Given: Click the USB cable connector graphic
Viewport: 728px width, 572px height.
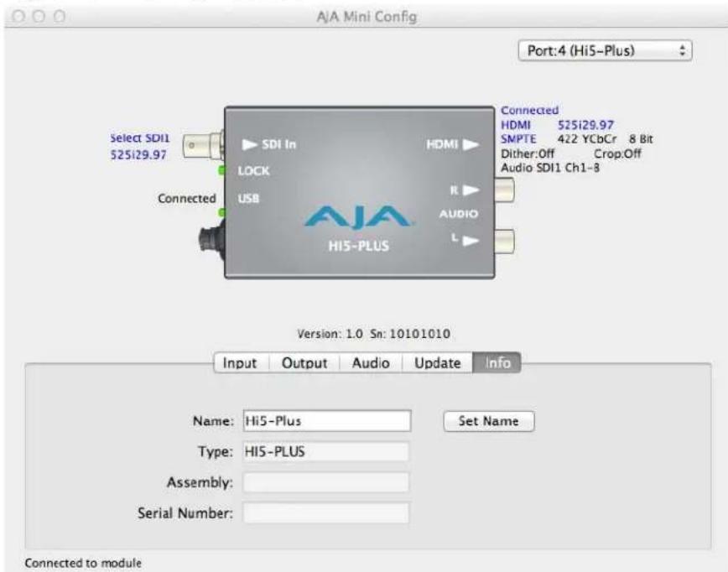Looking at the screenshot, I should click(x=212, y=242).
